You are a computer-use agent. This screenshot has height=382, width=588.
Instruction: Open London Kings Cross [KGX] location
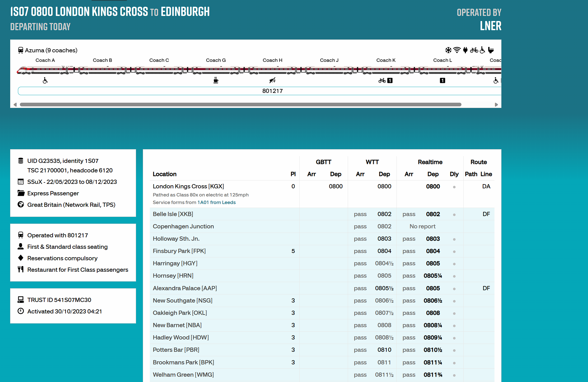click(x=188, y=186)
